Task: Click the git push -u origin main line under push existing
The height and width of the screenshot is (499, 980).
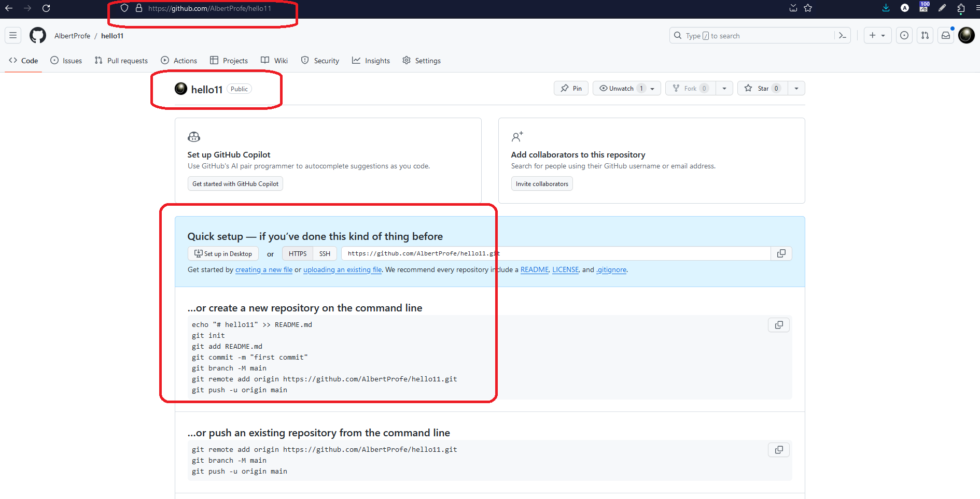Action: [240, 471]
